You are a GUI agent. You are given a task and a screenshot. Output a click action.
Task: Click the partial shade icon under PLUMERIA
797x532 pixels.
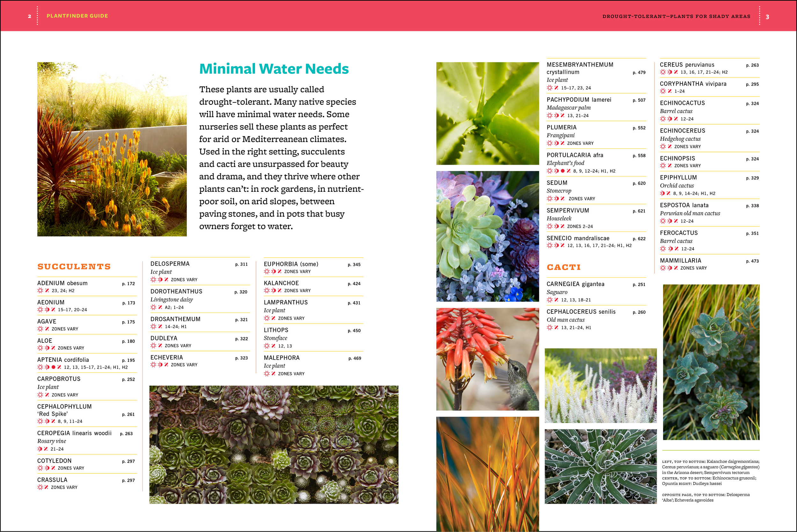(x=557, y=143)
